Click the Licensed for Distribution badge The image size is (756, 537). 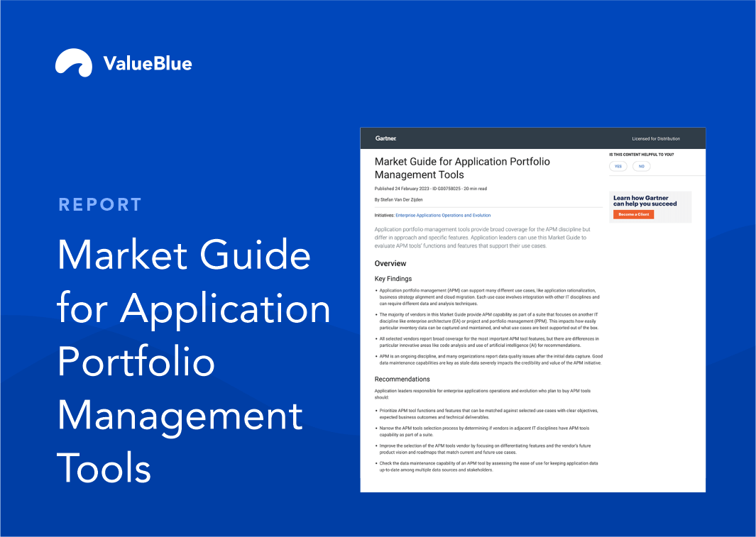pos(657,138)
